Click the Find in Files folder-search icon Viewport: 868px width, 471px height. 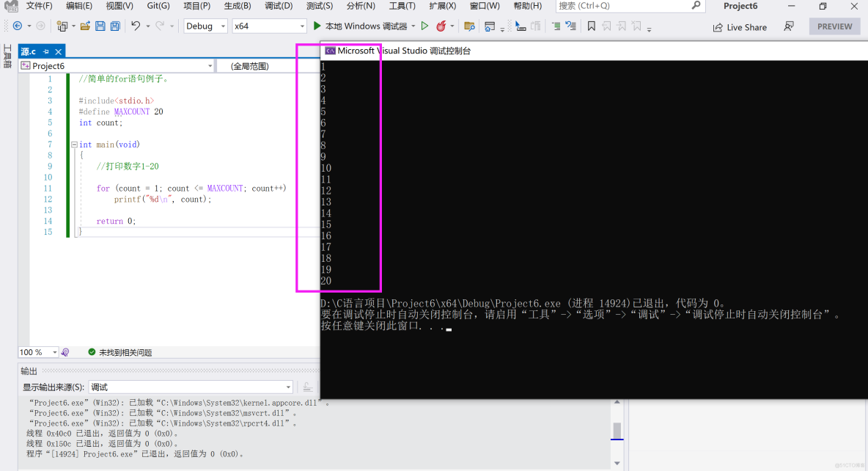pos(469,26)
